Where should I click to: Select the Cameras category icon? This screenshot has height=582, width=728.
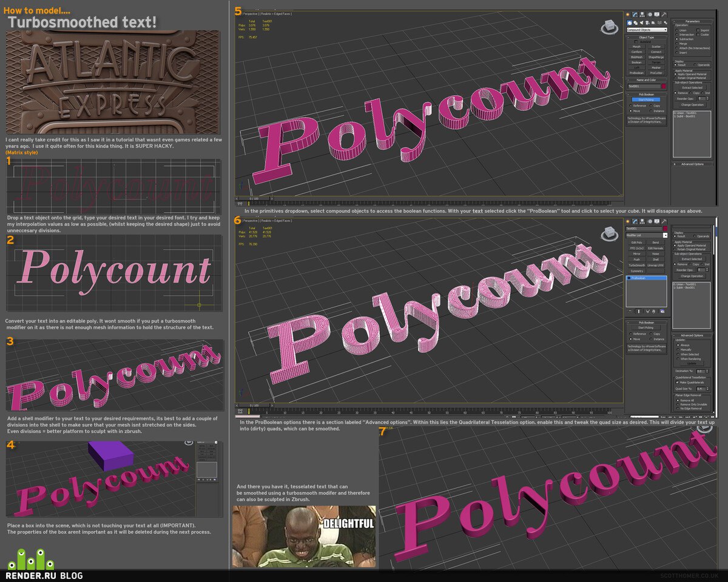coord(647,22)
